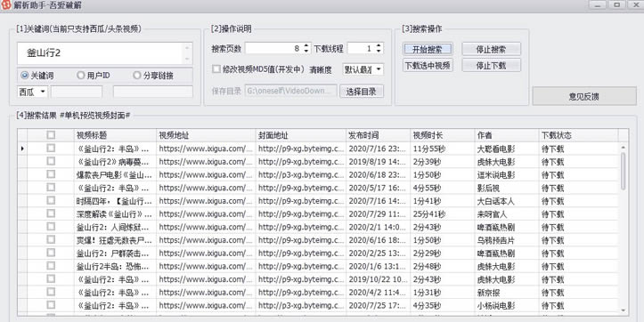
Task: Select the 用户ID radio button
Action: [x=80, y=76]
